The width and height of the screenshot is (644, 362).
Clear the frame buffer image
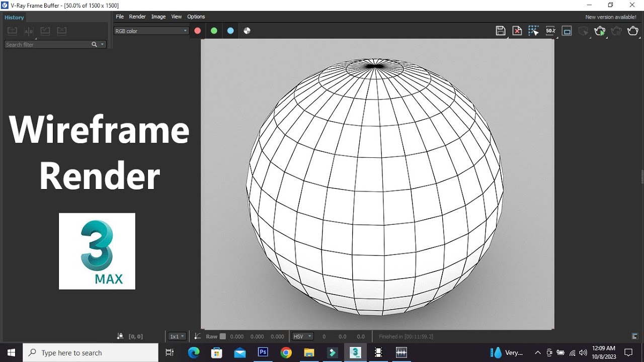[x=517, y=31]
